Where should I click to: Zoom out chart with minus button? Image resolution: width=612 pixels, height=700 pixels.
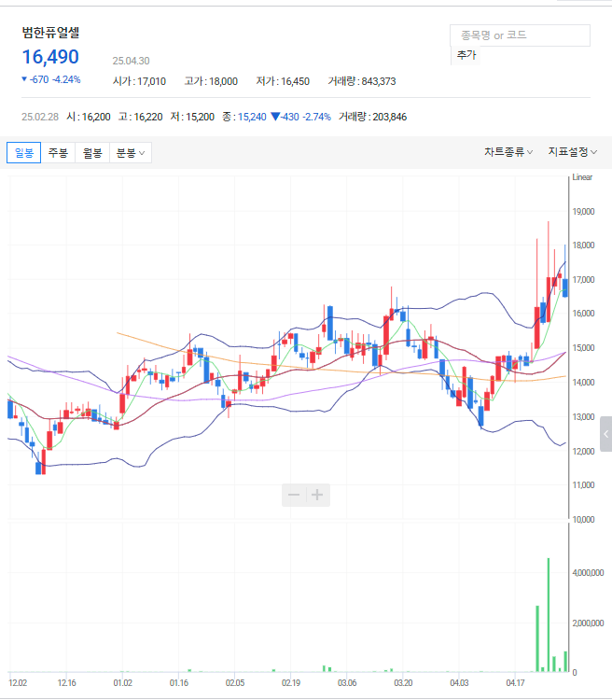[x=294, y=495]
